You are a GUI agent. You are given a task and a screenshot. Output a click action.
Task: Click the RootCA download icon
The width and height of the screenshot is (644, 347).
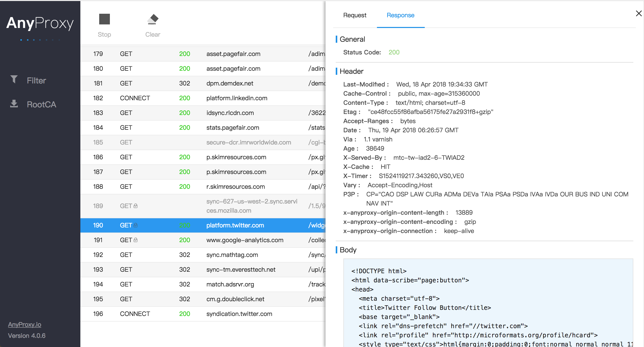click(14, 104)
